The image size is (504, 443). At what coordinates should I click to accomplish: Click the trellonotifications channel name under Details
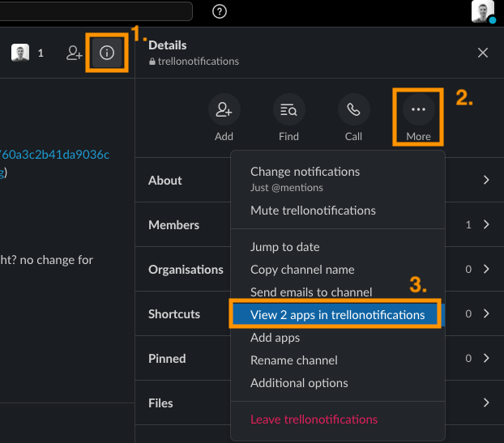tap(198, 62)
